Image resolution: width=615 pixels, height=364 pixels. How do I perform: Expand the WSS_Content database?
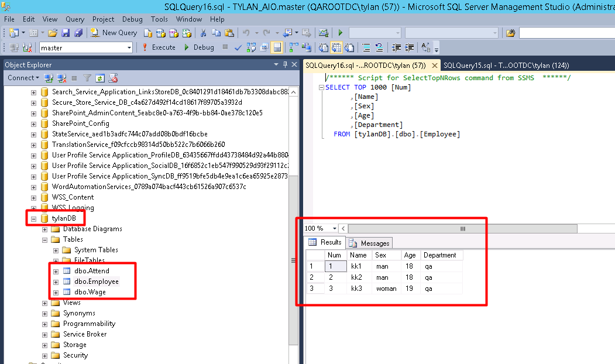[x=33, y=198]
